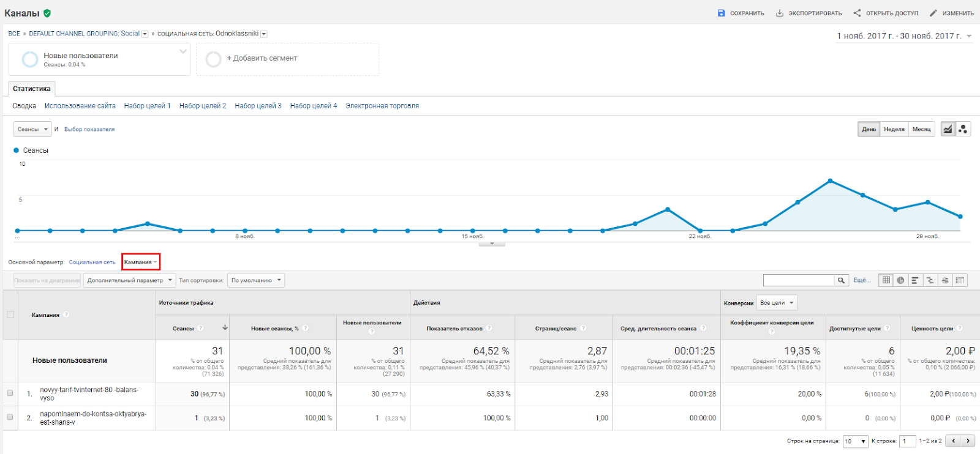Select Использование сайта subtab
The height and width of the screenshot is (454, 980).
80,106
